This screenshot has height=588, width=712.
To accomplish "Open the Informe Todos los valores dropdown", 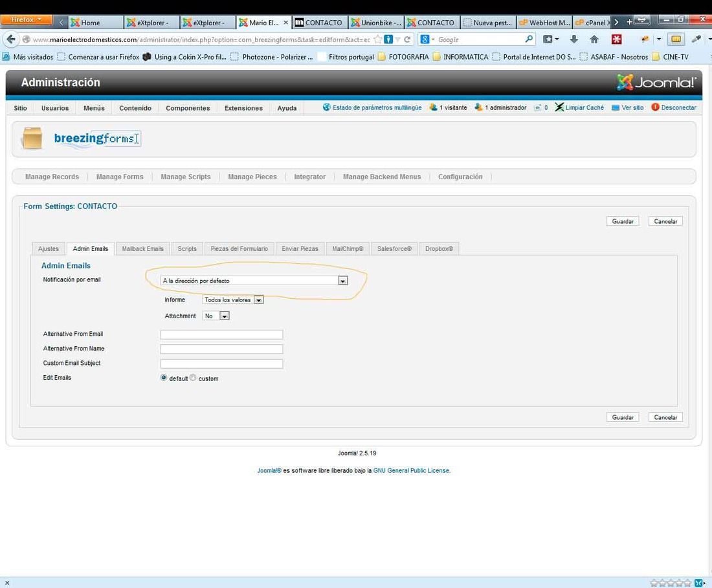I will [x=258, y=300].
